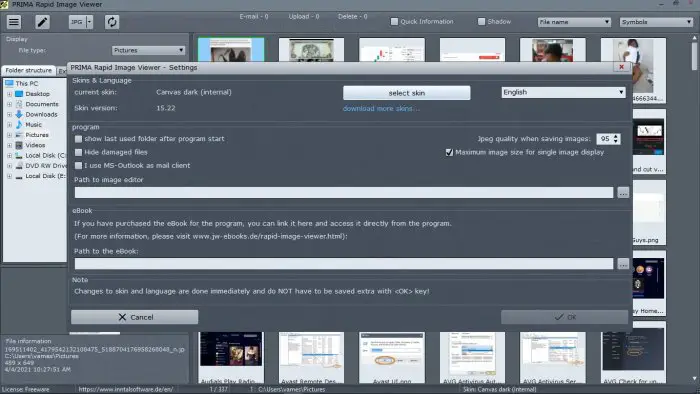The height and width of the screenshot is (394, 700).
Task: Close the Settings dialog with red X
Action: point(621,67)
